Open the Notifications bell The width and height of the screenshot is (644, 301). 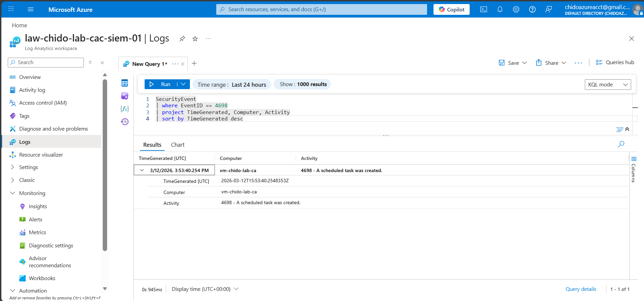(500, 9)
